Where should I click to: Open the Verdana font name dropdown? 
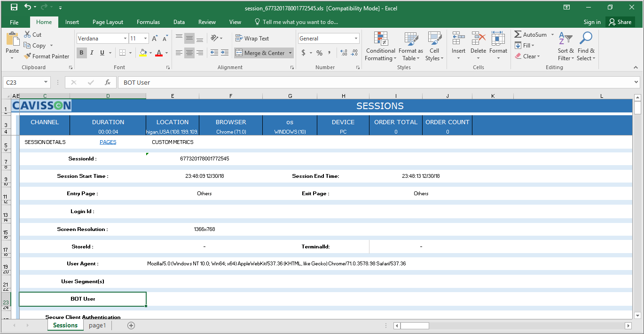coord(126,39)
